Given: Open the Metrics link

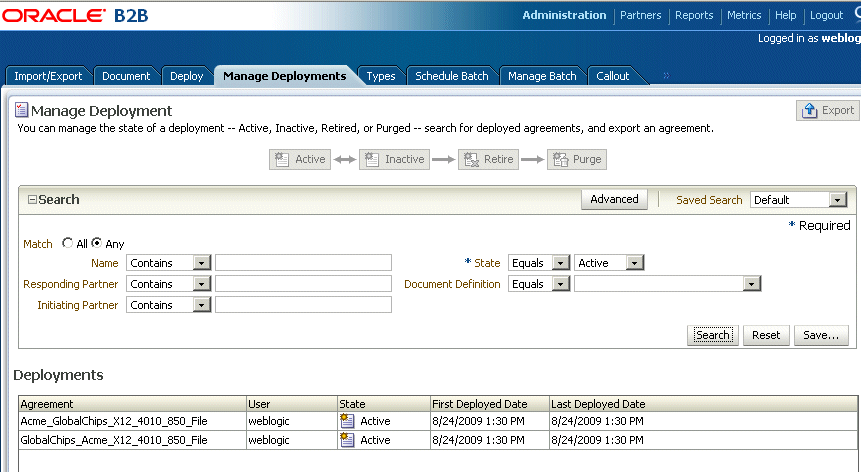Looking at the screenshot, I should tap(744, 15).
